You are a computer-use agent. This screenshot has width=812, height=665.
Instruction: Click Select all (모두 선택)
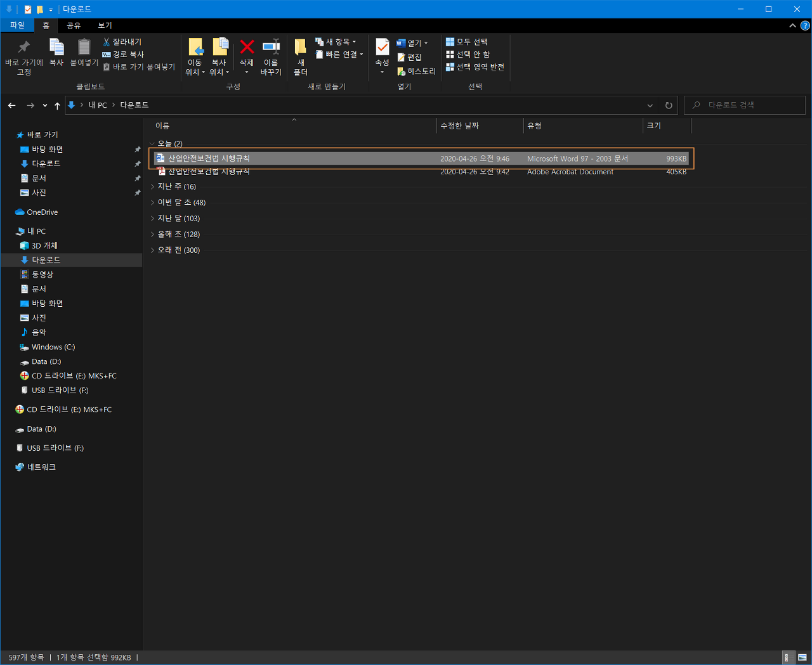pos(466,42)
